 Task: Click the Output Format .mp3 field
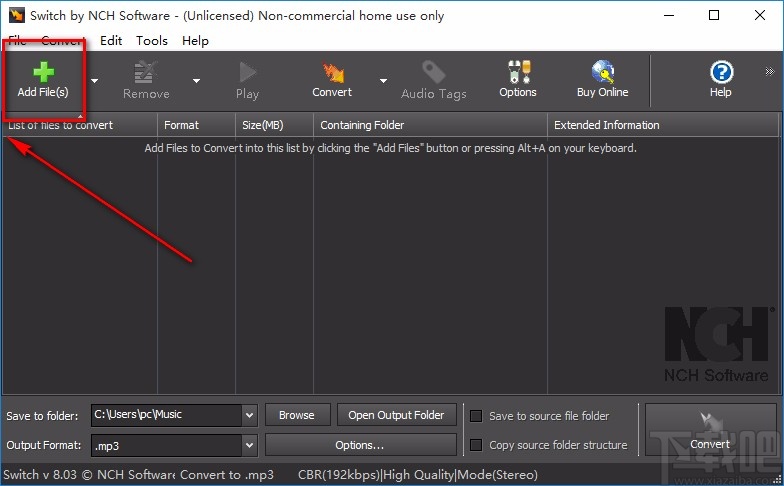click(166, 446)
